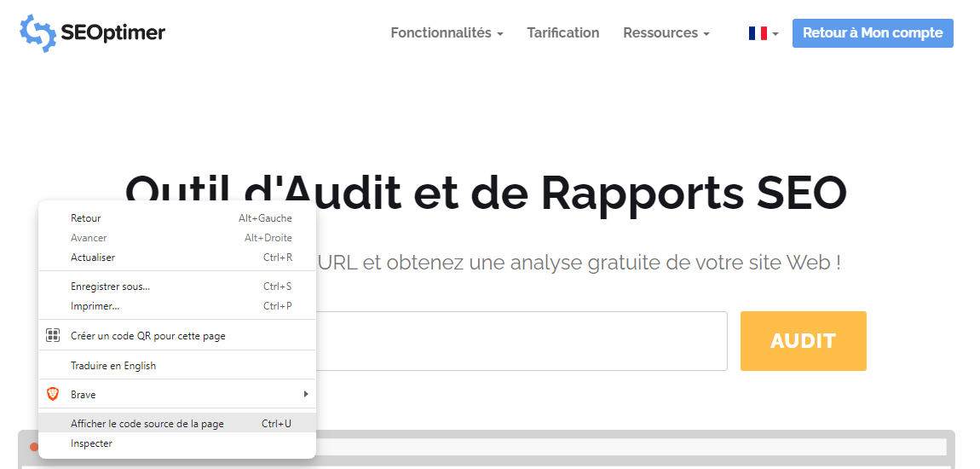The image size is (980, 469).
Task: Click the yellow AUDIT button
Action: (803, 341)
